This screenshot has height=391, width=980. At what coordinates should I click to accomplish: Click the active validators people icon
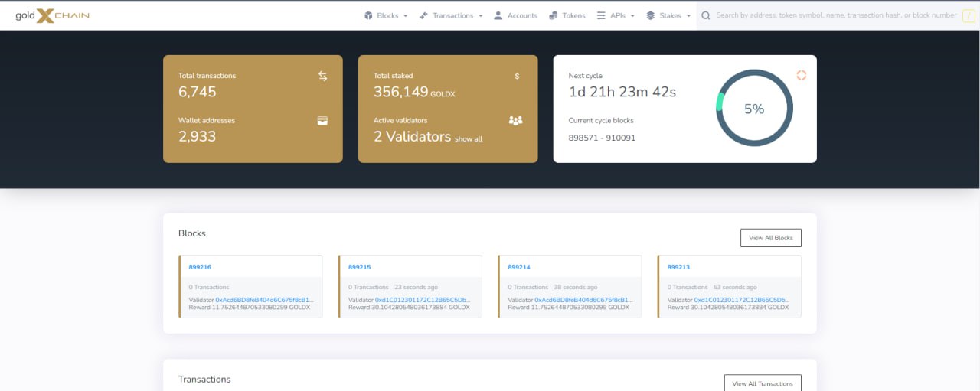[515, 121]
